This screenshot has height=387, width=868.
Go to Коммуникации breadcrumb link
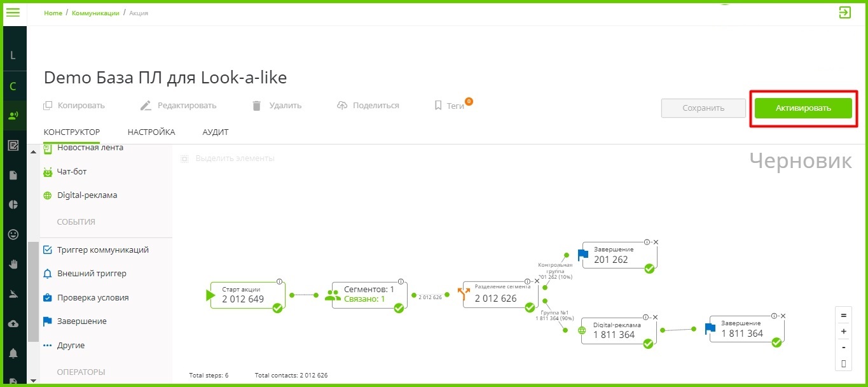pyautogui.click(x=95, y=13)
